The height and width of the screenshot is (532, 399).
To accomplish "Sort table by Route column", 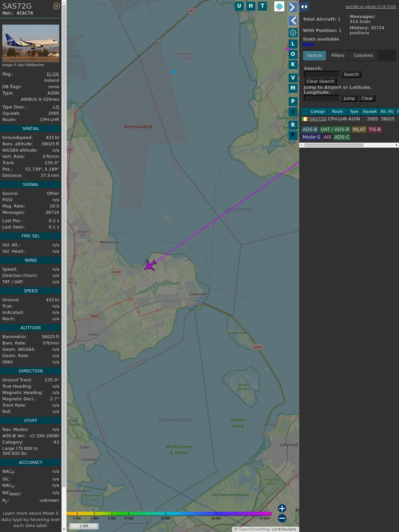I will pyautogui.click(x=337, y=111).
